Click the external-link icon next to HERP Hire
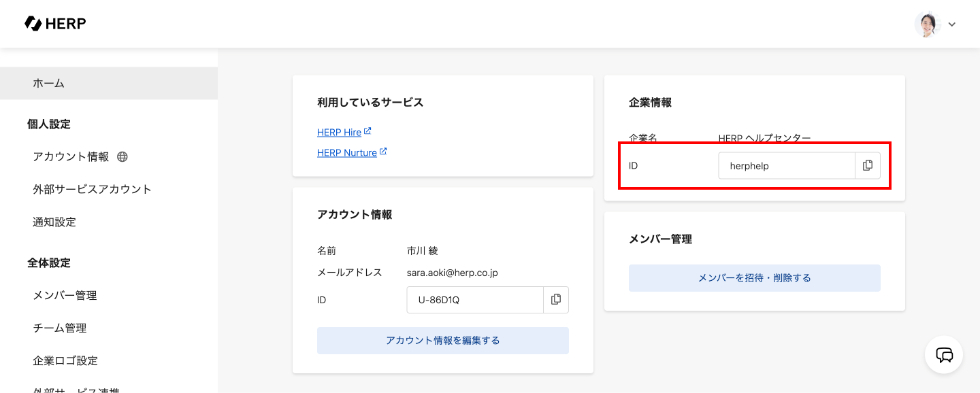The image size is (980, 393). coord(367,131)
